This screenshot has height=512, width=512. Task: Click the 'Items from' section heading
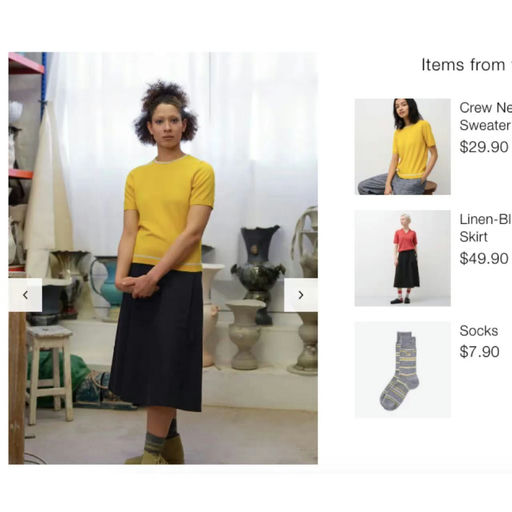[467, 65]
